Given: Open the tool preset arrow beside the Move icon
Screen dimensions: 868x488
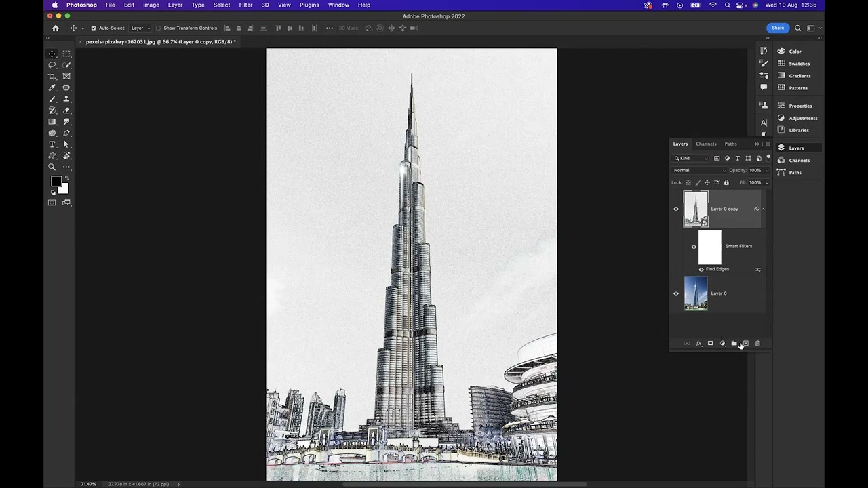Looking at the screenshot, I should pos(83,28).
